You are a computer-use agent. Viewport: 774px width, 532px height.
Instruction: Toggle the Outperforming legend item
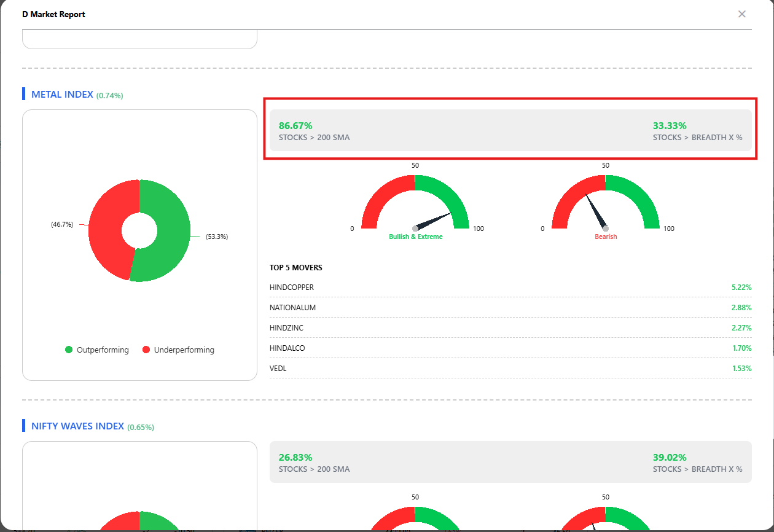pyautogui.click(x=97, y=350)
